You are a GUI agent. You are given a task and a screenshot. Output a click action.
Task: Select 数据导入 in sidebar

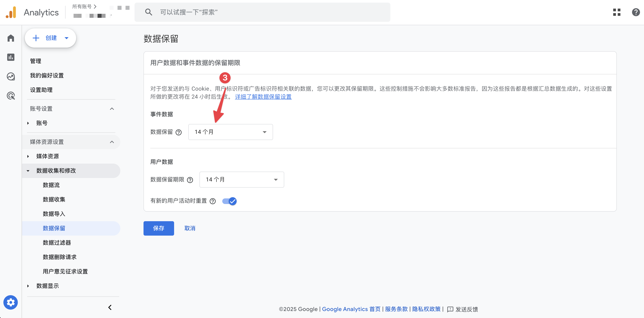click(54, 214)
